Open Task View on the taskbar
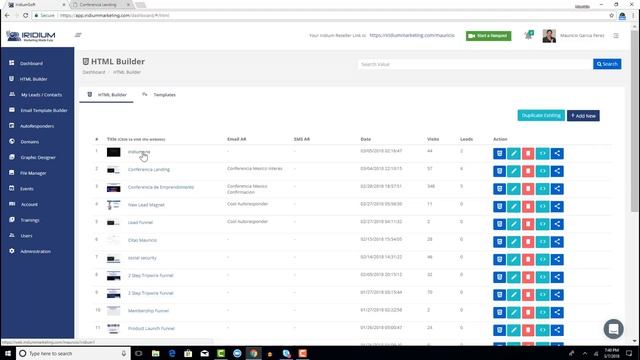 tap(138, 353)
